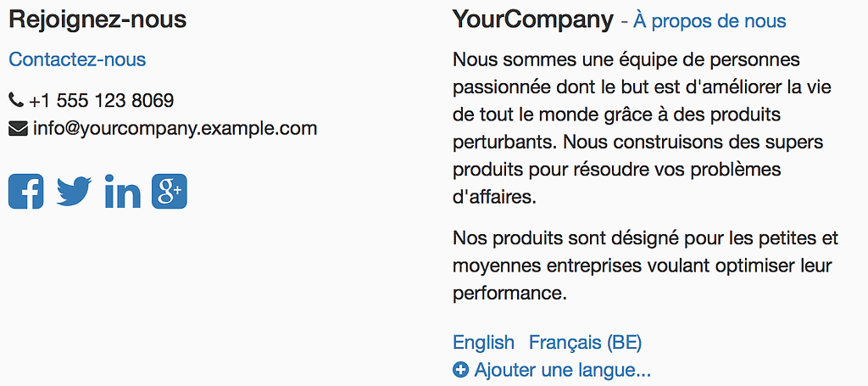868x386 pixels.
Task: Switch the site language to English
Action: (x=483, y=343)
